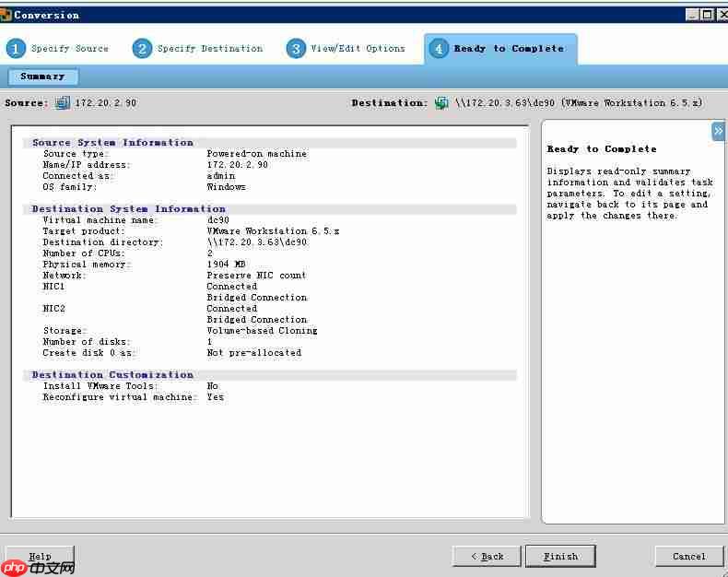728x577 pixels.
Task: Click the Conversion window title icon
Action: pyautogui.click(x=6, y=15)
